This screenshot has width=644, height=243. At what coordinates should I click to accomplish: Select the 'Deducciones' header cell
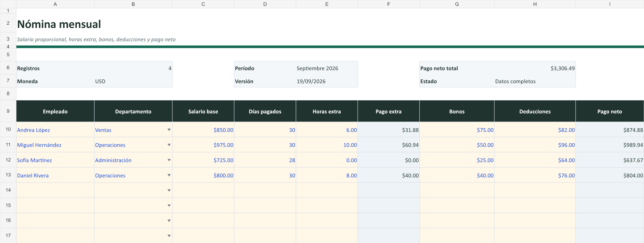(535, 111)
